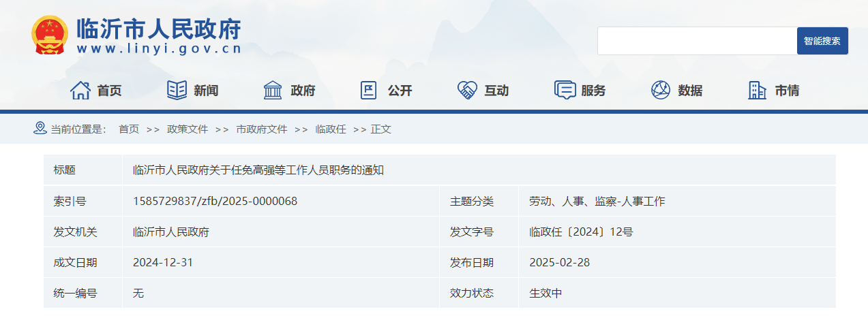Click the handshake heart icon beside 互动
Screen dimensions: 868x316
point(467,90)
